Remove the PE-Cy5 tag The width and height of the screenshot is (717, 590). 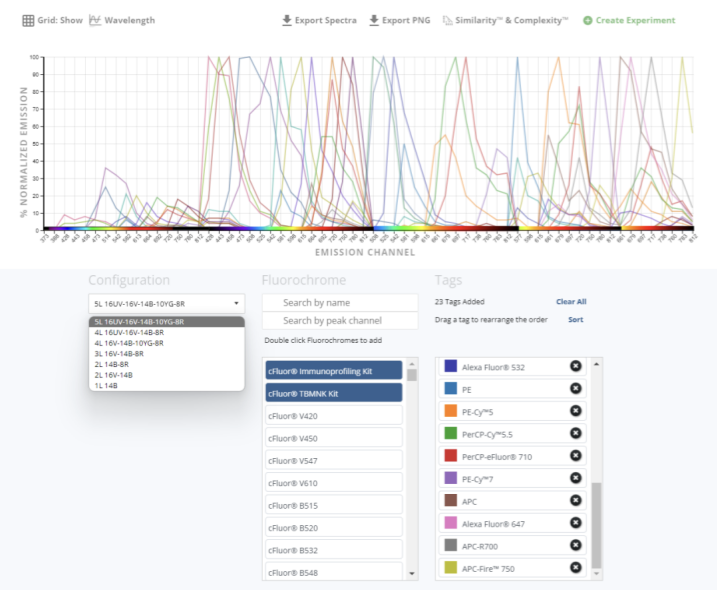[575, 411]
